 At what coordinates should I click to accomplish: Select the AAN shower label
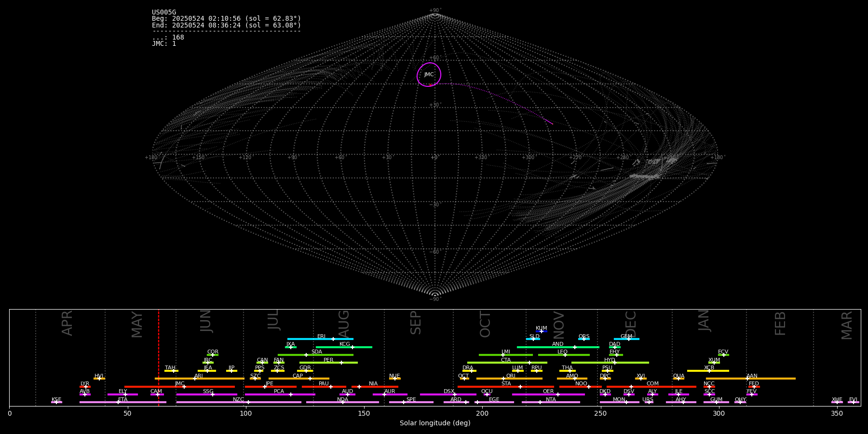[752, 376]
